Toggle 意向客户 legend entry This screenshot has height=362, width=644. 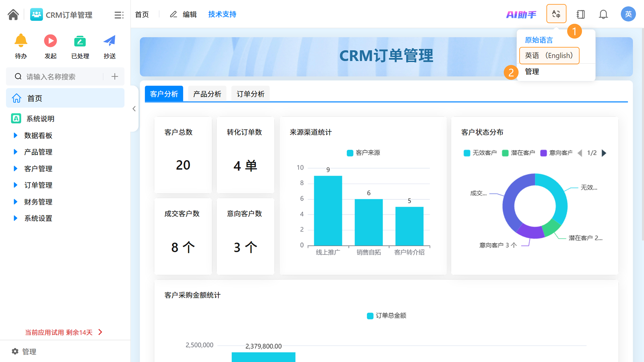pyautogui.click(x=556, y=153)
